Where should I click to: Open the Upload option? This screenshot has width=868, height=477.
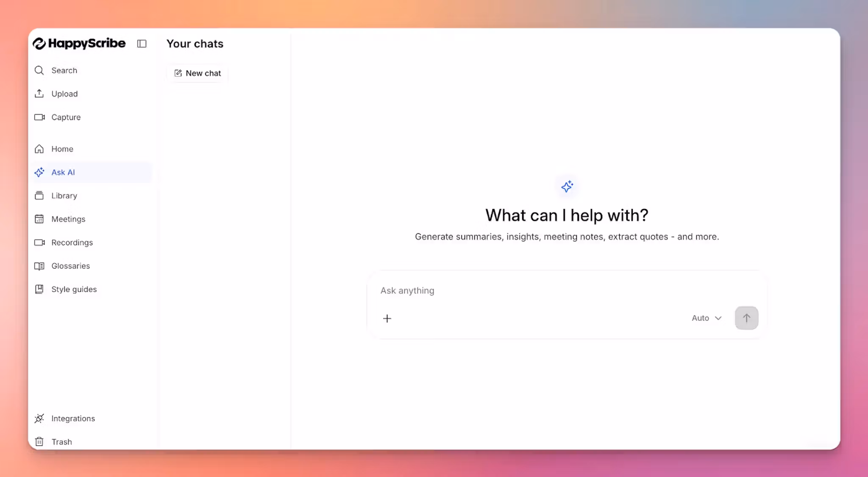coord(39,94)
